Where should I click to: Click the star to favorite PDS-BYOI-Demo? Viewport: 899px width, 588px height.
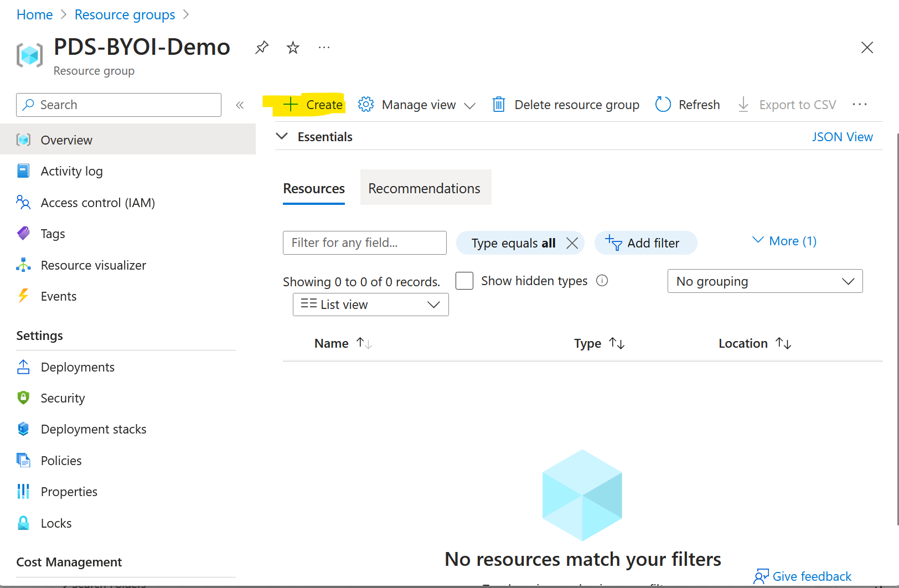point(292,48)
